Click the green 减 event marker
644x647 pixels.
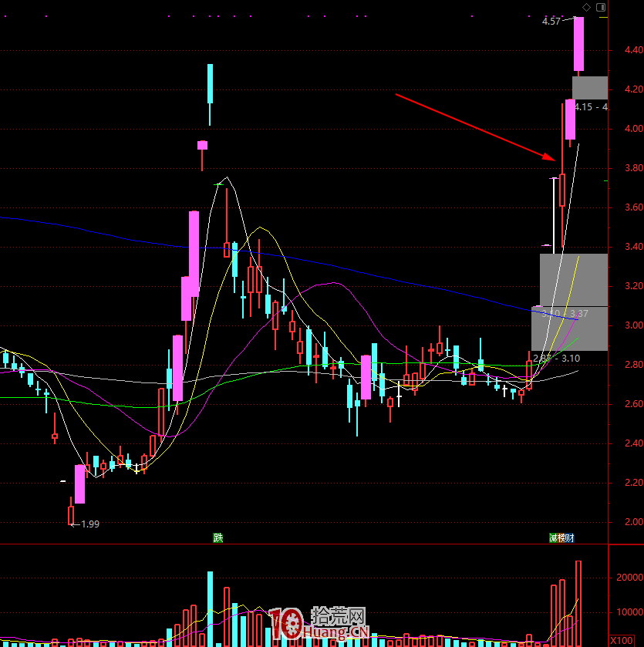tap(553, 537)
